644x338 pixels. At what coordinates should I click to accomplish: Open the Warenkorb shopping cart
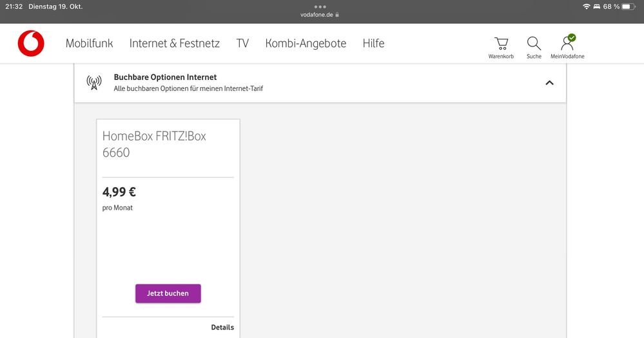point(501,44)
